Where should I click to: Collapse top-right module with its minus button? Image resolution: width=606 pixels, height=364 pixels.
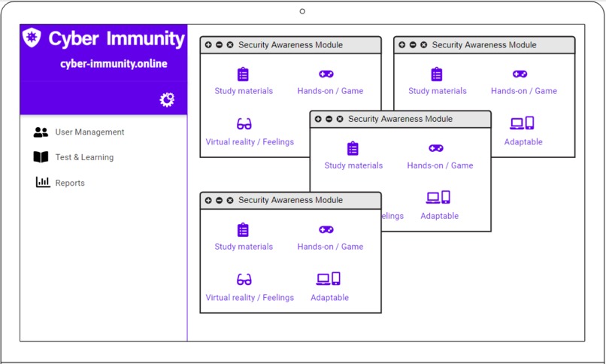point(413,45)
